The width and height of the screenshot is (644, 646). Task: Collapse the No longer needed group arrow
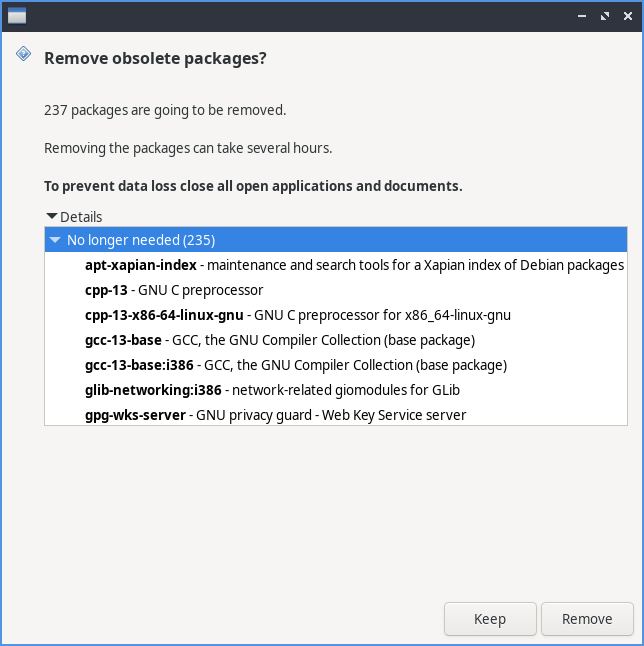click(55, 240)
